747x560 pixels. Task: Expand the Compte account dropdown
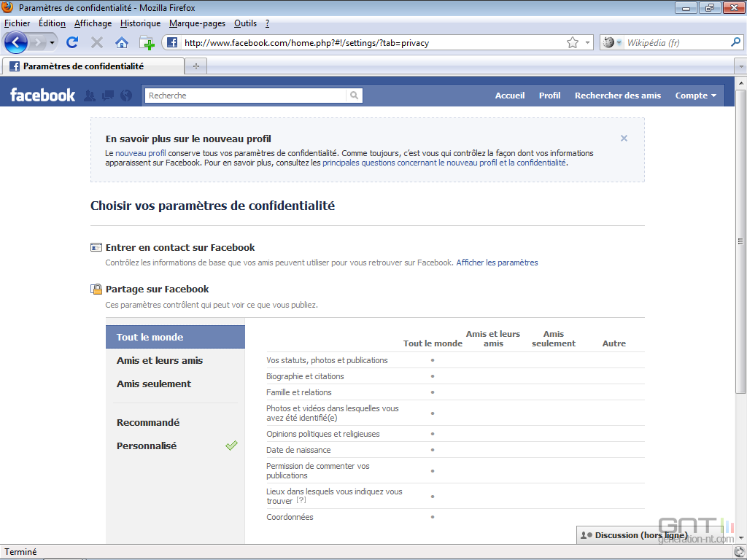pyautogui.click(x=695, y=96)
